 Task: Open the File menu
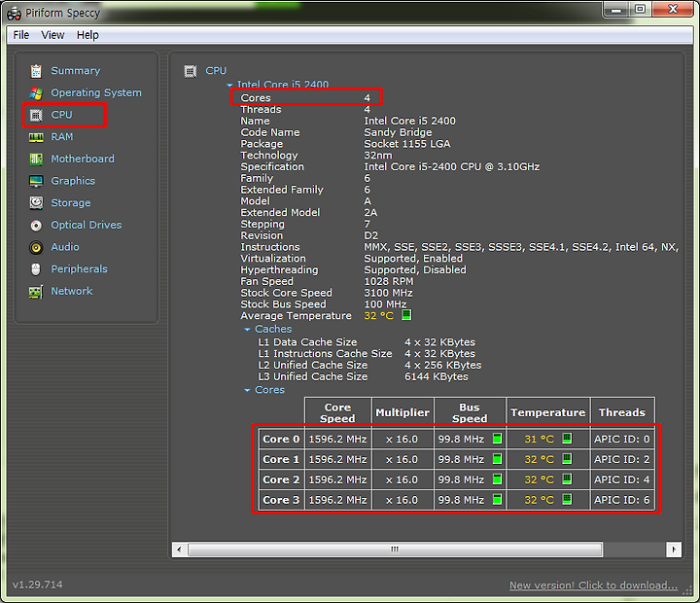point(21,35)
